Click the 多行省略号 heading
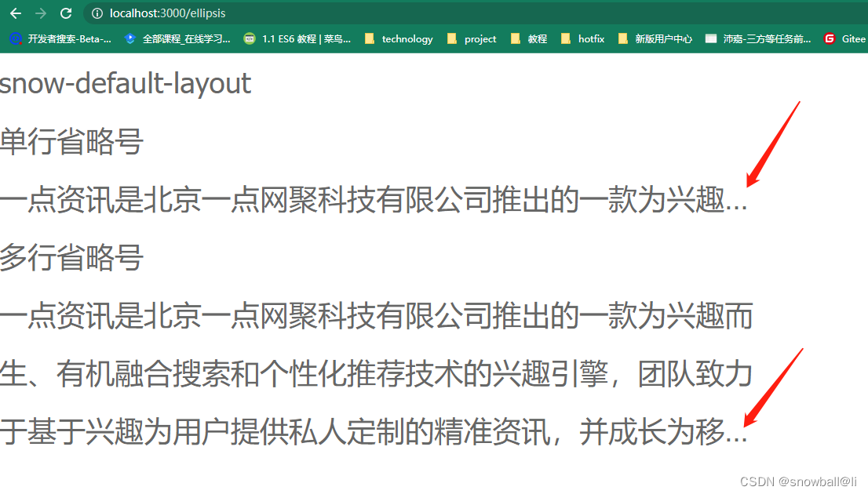 pos(71,258)
